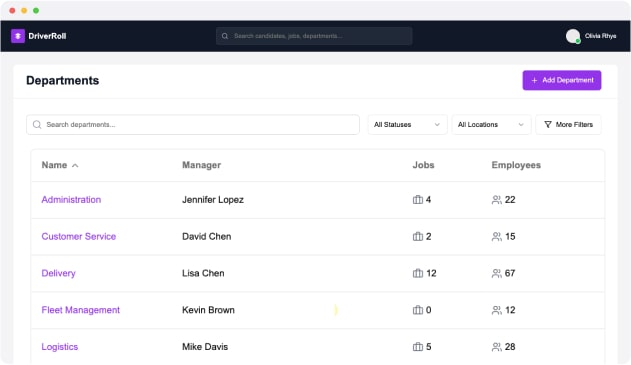Click the magnifier icon in the top search bar
This screenshot has width=631, height=365.
point(225,36)
